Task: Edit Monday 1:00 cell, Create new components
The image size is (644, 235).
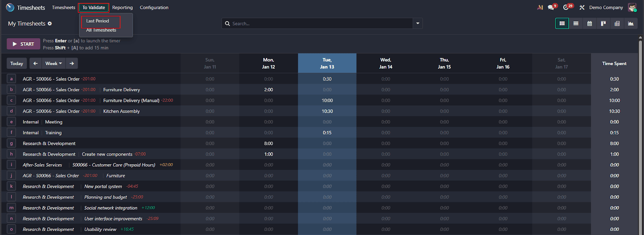Action: [x=268, y=154]
